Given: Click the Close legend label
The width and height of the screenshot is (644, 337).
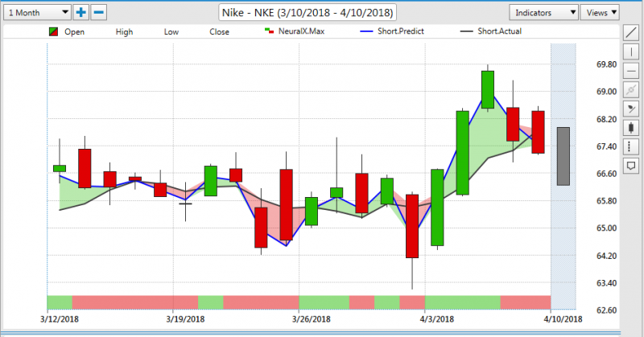Looking at the screenshot, I should coord(219,31).
